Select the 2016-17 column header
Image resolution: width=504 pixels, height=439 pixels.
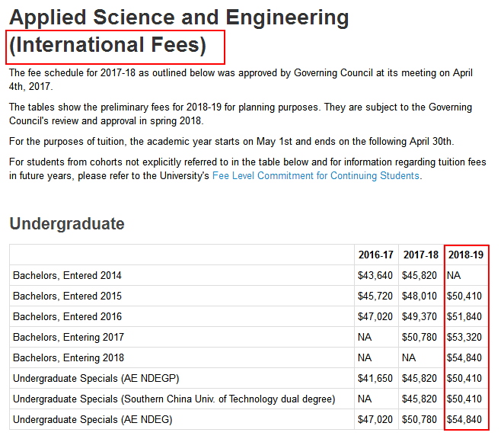(x=376, y=255)
